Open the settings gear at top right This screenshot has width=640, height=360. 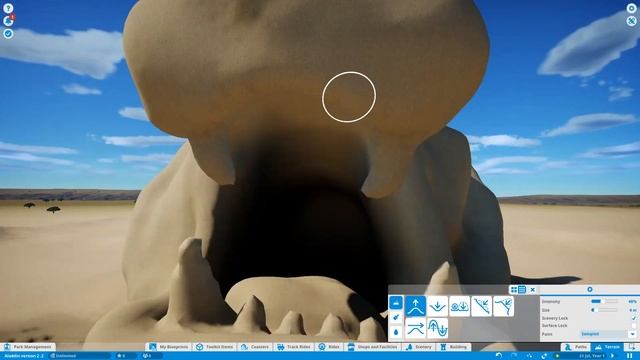tap(631, 8)
